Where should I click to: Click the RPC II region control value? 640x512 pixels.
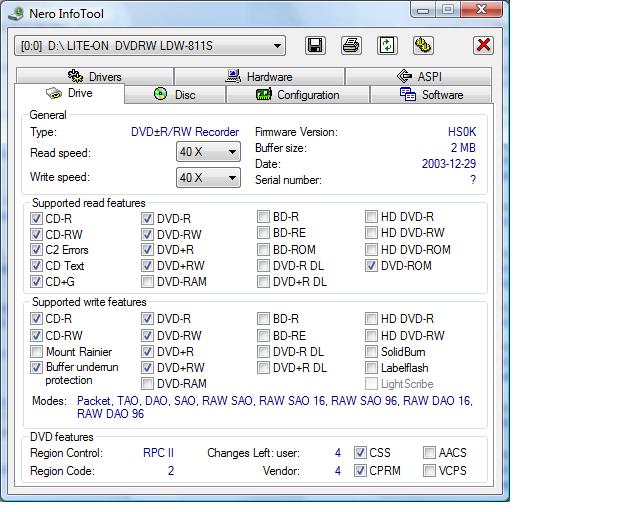pos(158,452)
